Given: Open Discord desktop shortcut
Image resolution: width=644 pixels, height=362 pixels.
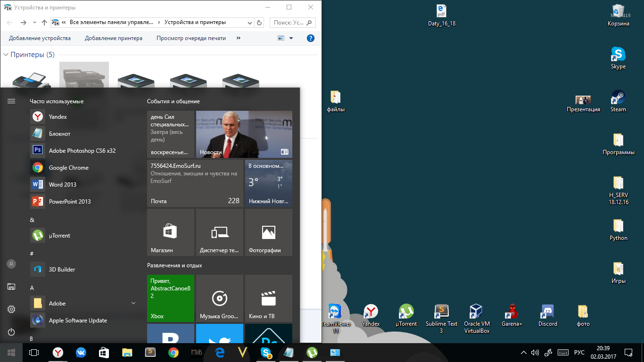Looking at the screenshot, I should click(x=548, y=316).
